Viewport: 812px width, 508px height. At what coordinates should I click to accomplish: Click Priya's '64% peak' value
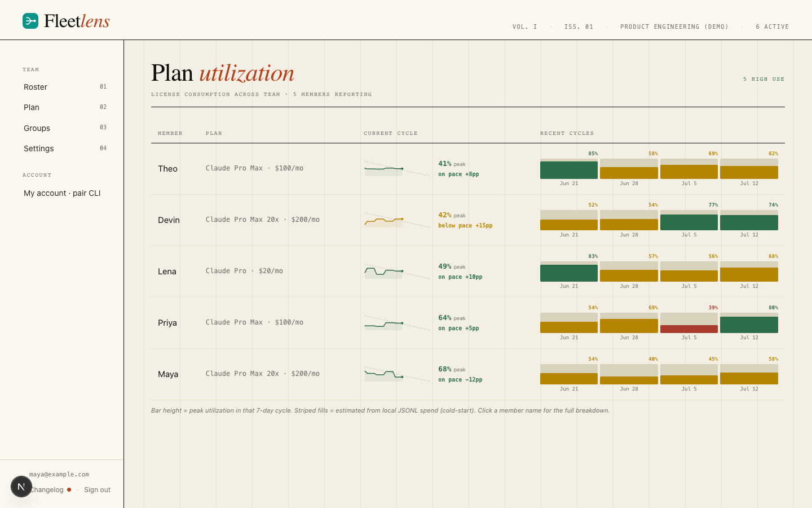coord(452,318)
